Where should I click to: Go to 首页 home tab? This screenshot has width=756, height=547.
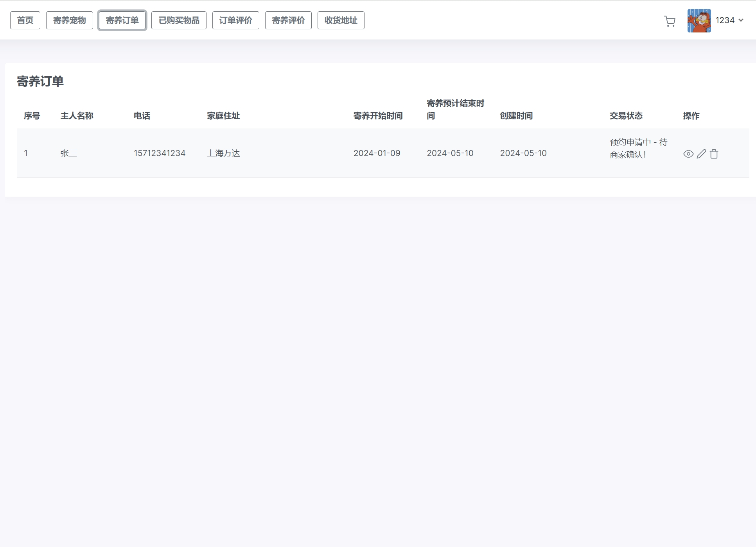25,20
